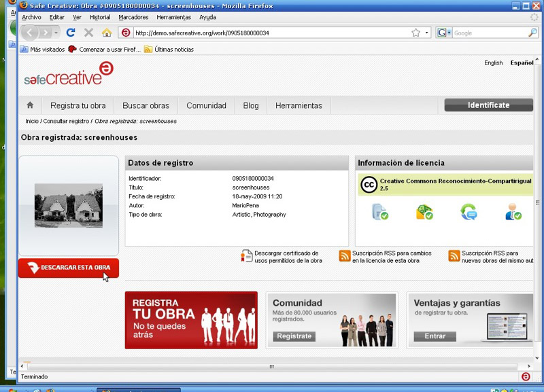The width and height of the screenshot is (544, 392).
Task: Click the Identifícate login button
Action: 488,105
